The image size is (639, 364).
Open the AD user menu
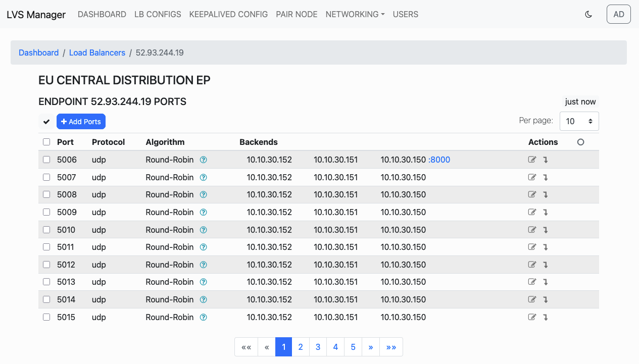[x=619, y=14]
